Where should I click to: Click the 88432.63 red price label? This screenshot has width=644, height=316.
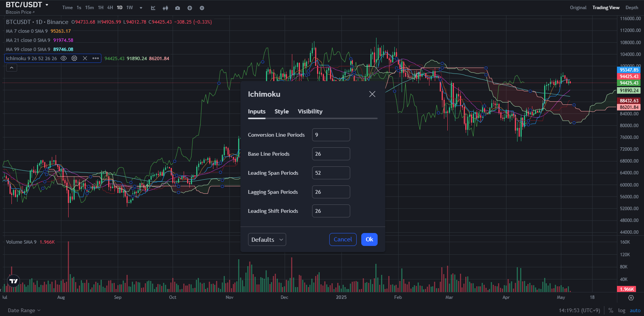click(x=629, y=101)
